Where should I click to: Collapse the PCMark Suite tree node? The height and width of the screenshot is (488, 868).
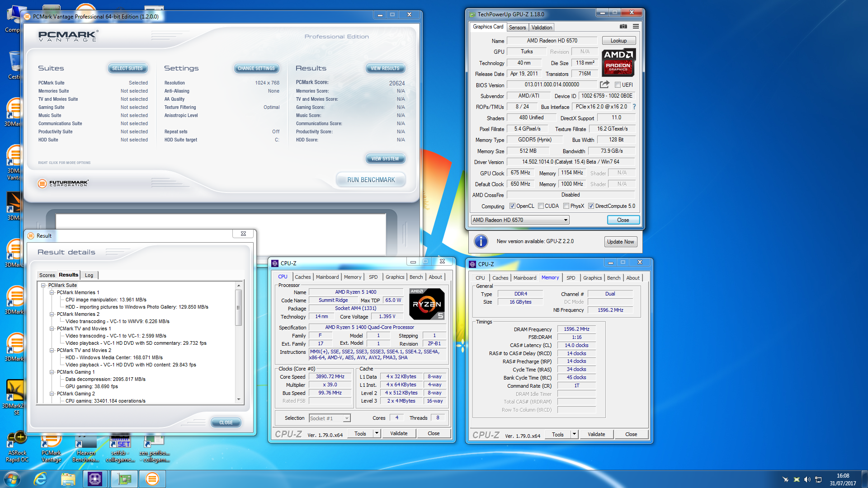coord(43,285)
